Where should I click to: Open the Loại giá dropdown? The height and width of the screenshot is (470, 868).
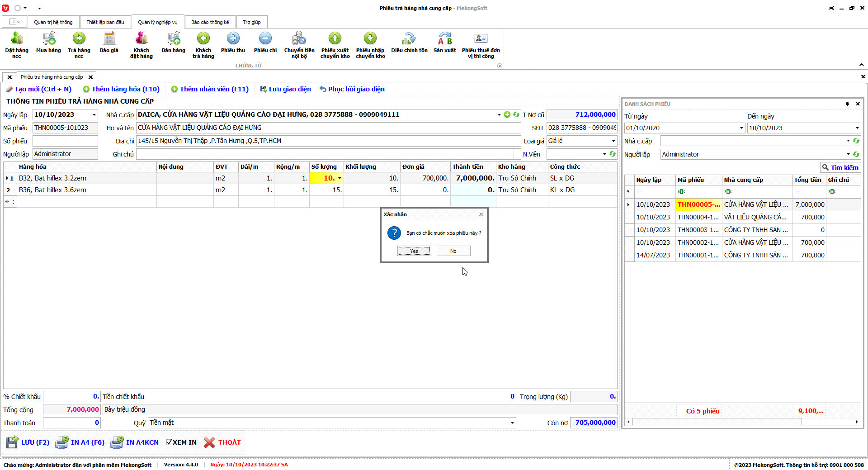[613, 141]
